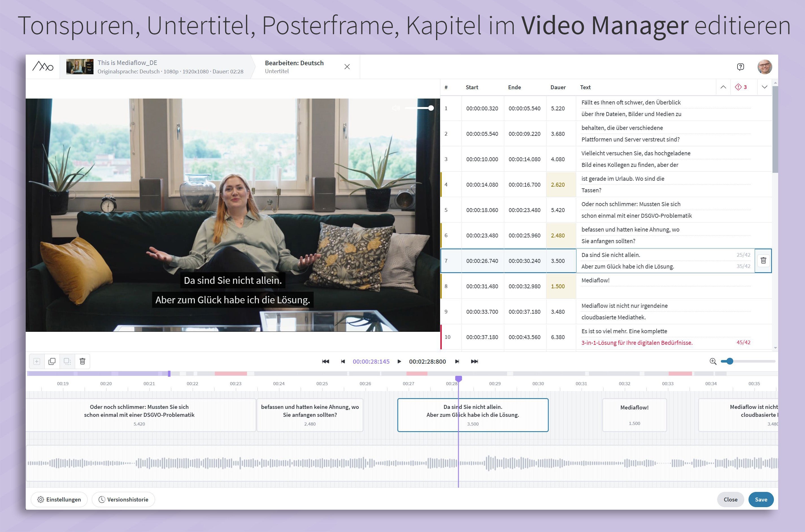Save the subtitle changes
The image size is (805, 532).
tap(761, 500)
